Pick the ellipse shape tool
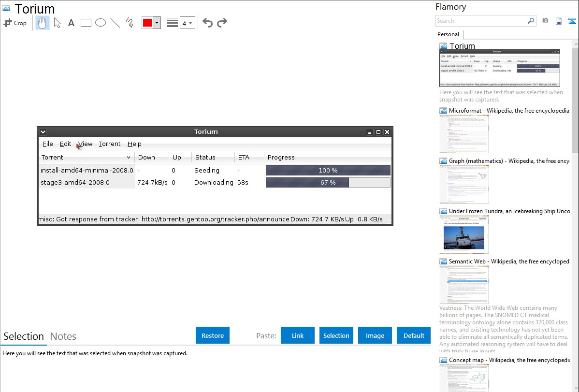The height and width of the screenshot is (392, 579). [x=101, y=23]
